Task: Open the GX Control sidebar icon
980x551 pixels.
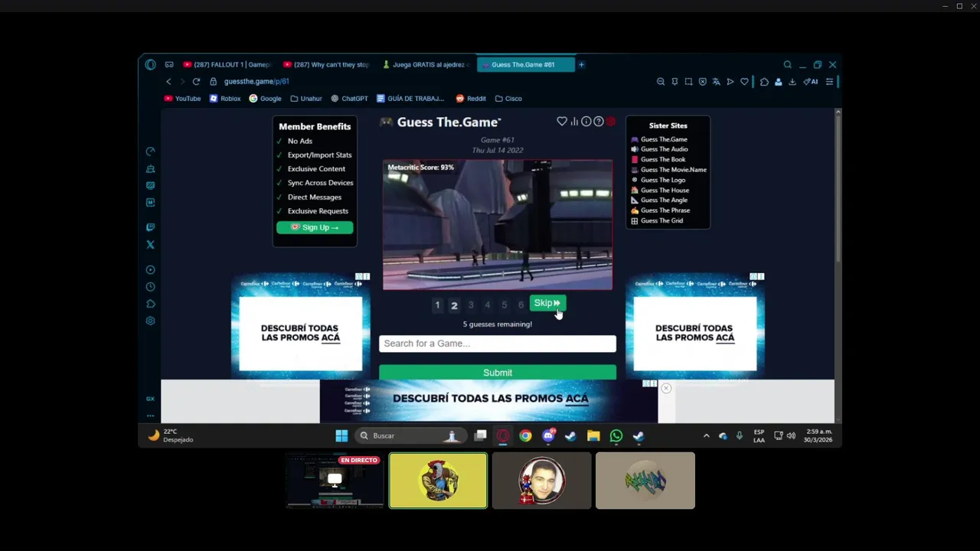Action: click(150, 152)
